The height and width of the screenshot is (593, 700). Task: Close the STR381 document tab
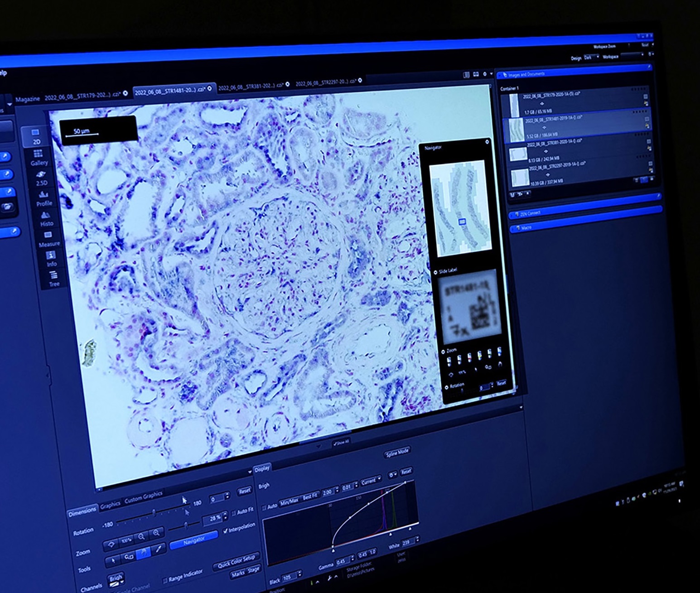click(x=288, y=84)
